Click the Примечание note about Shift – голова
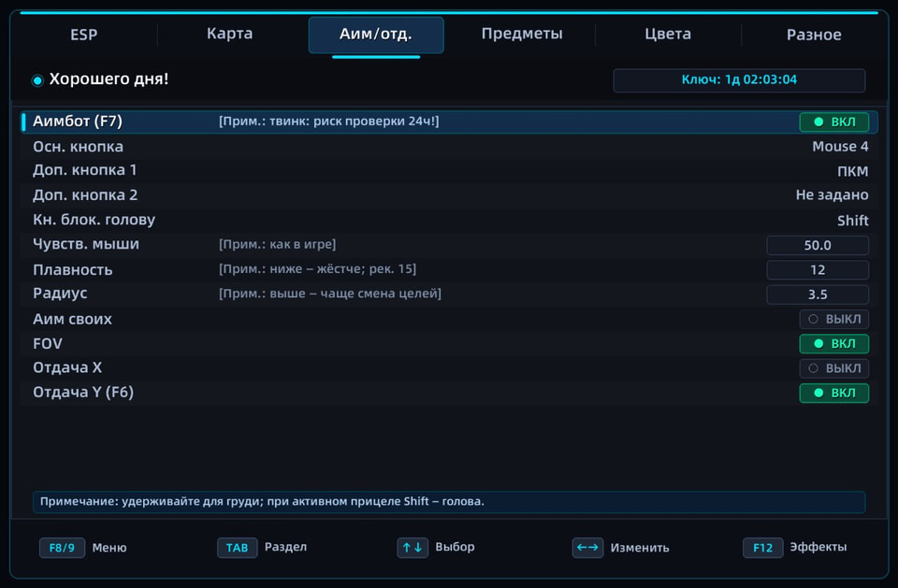 click(449, 502)
